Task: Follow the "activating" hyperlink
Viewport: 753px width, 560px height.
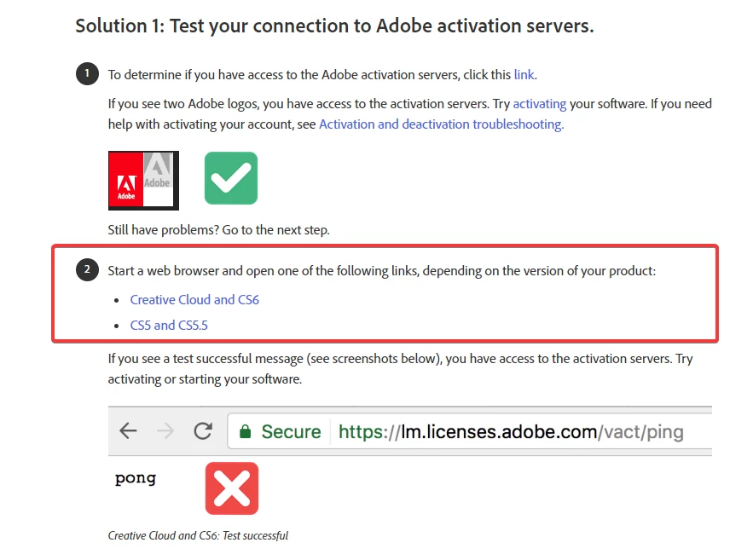Action: tap(539, 104)
